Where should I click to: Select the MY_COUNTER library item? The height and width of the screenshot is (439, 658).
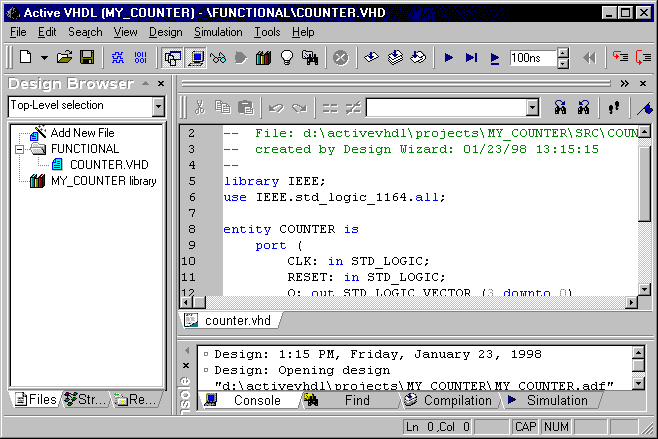(x=103, y=181)
